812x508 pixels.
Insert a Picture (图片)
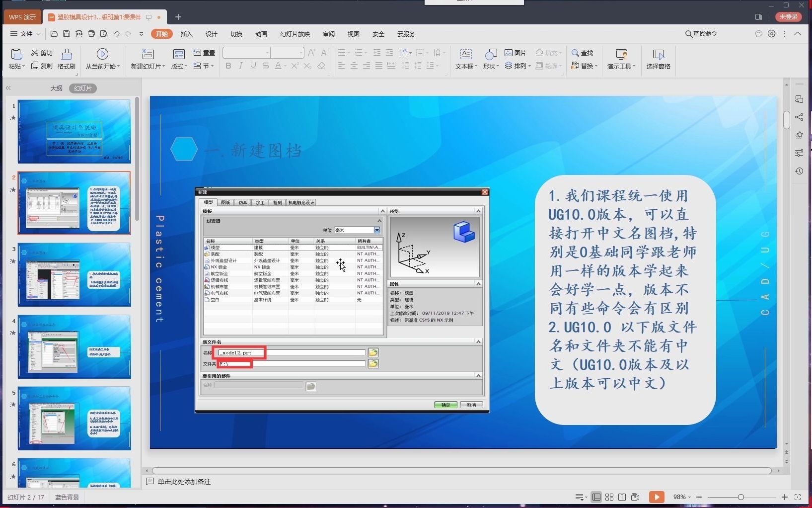(x=516, y=53)
